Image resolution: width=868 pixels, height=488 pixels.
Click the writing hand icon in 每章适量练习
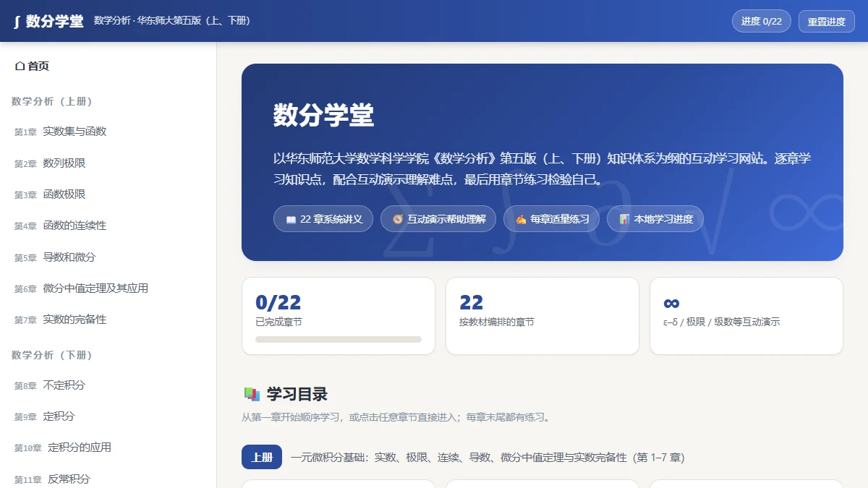coord(521,219)
